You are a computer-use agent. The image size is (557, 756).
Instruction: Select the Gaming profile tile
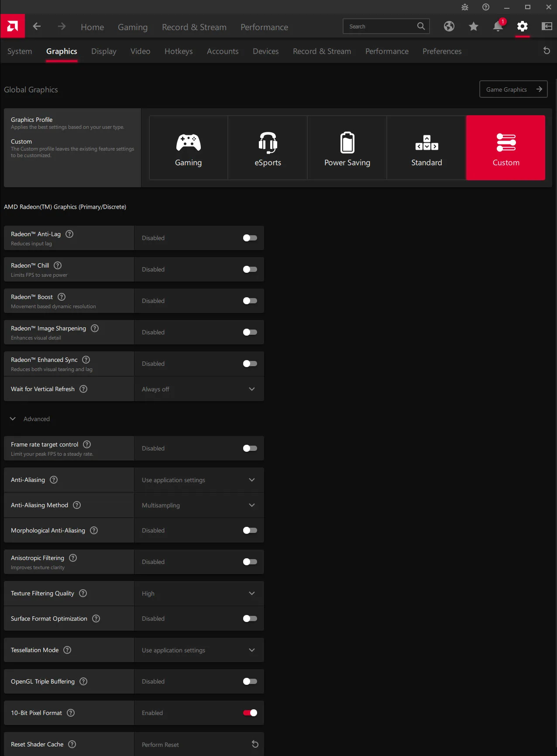189,148
